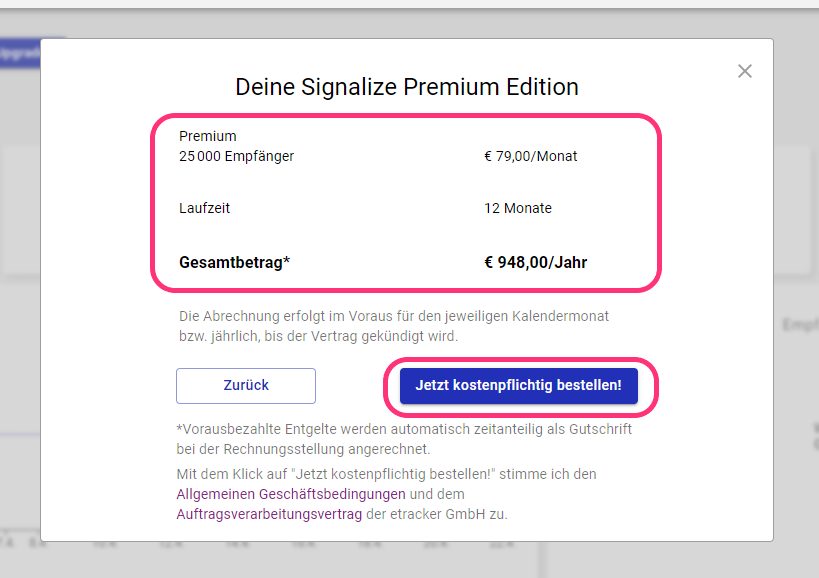Click the Abrechnung erfolgt im Voraus note
The image size is (819, 578).
coord(394,326)
